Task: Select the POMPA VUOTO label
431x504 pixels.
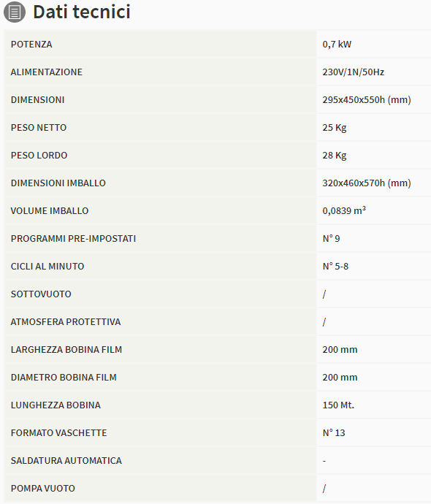Action: click(43, 488)
